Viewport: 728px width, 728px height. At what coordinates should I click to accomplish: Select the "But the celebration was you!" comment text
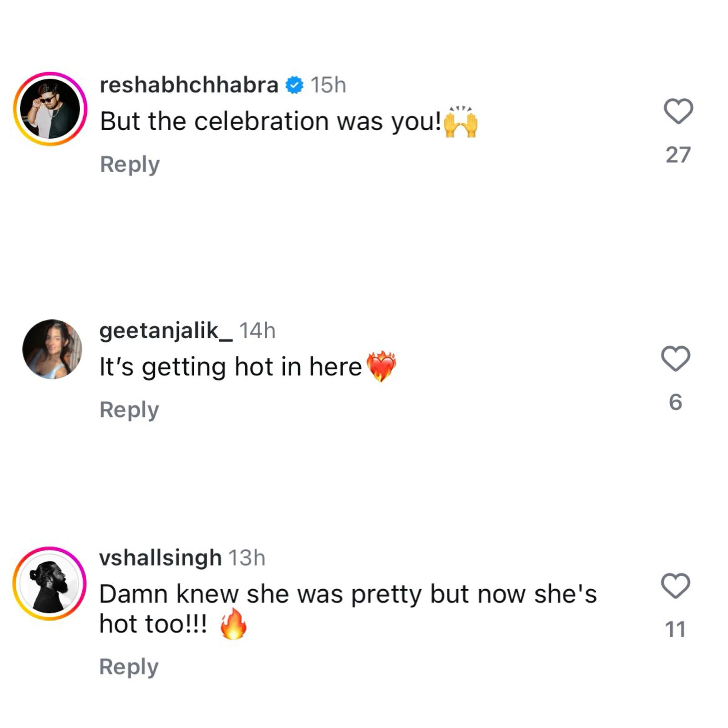coord(271,121)
